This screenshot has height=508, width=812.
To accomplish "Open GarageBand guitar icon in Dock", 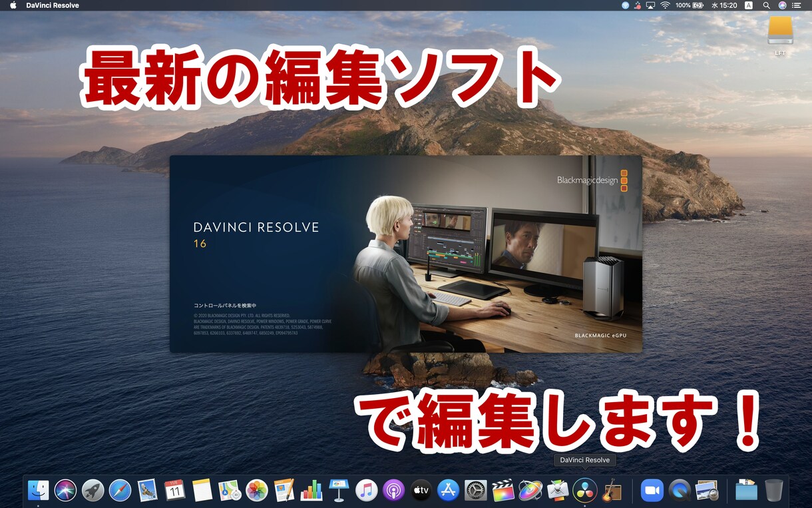I will point(612,491).
